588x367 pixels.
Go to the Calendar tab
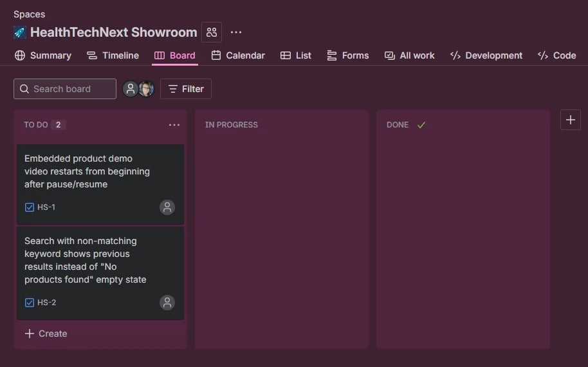[x=238, y=55]
